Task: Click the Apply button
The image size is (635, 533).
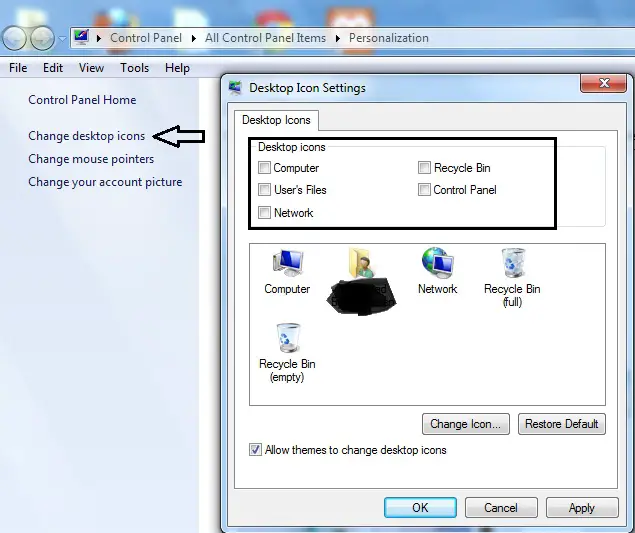Action: pos(582,507)
